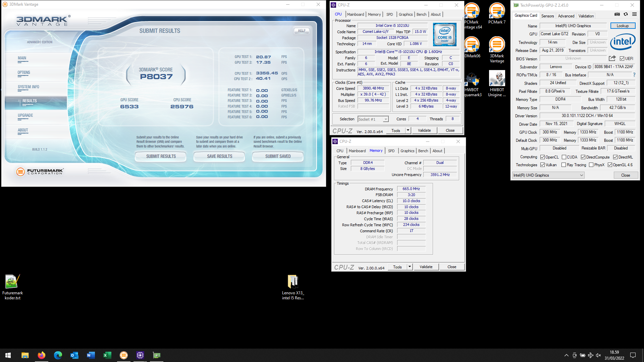
Task: Click GPU-Z BIOS share/export icon
Action: 612,58
